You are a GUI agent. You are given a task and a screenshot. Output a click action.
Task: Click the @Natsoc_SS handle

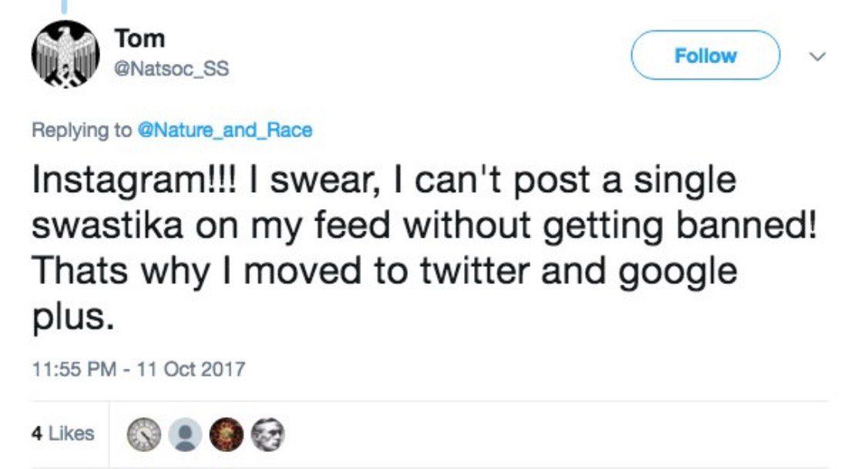171,69
